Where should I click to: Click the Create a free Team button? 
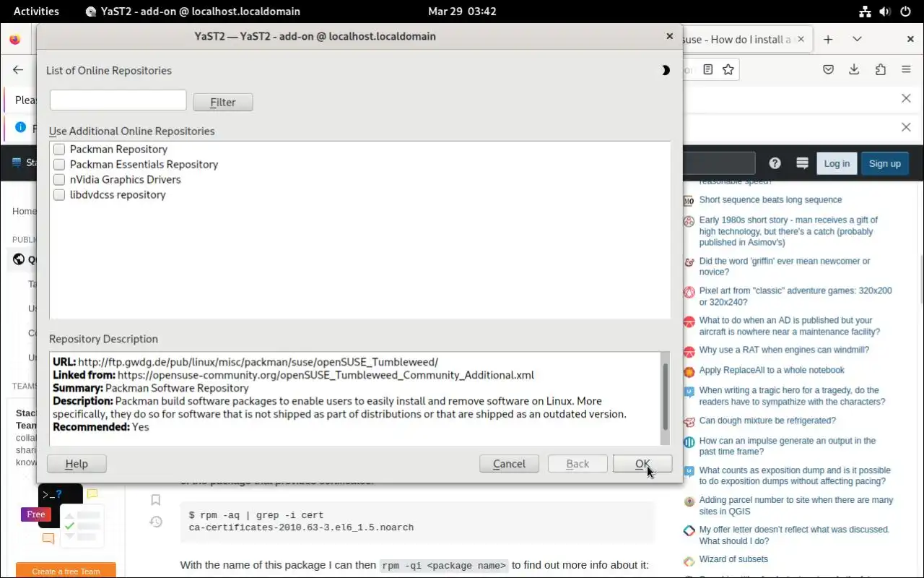(66, 570)
